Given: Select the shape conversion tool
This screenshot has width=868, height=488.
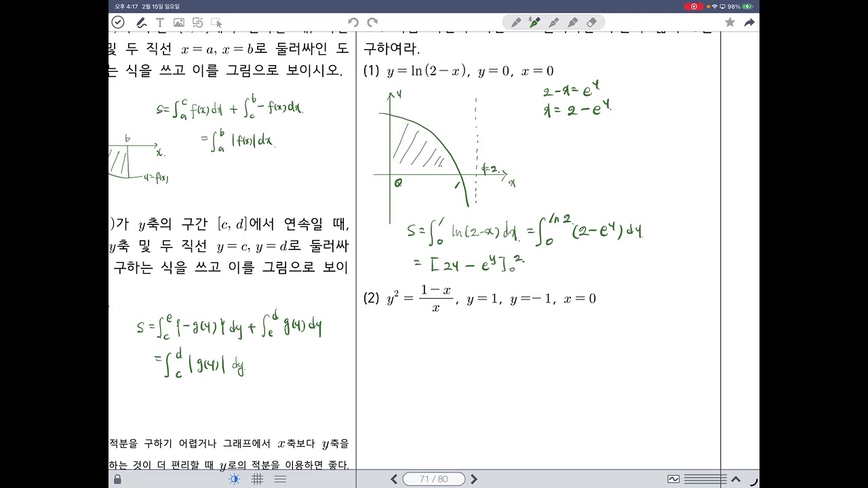Looking at the screenshot, I should click(x=197, y=23).
